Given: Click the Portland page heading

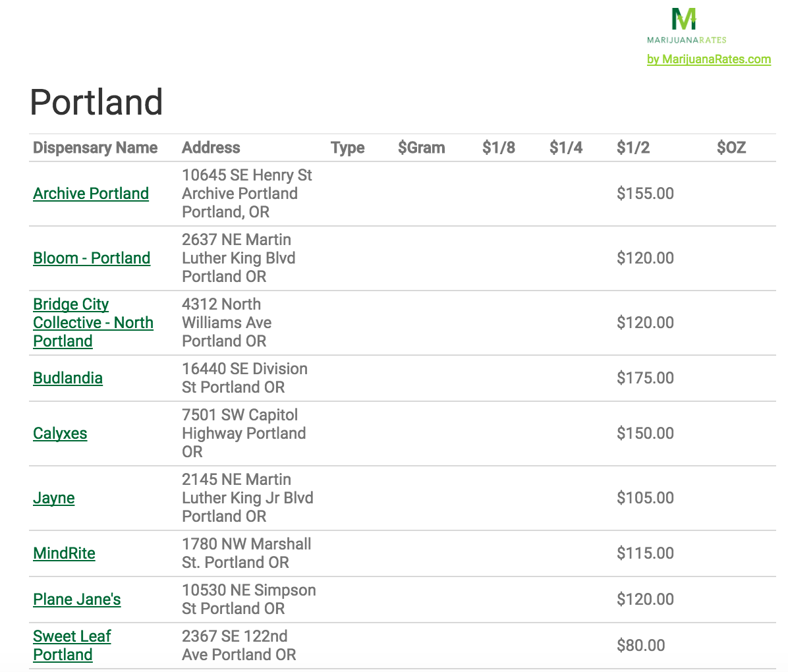Looking at the screenshot, I should [x=97, y=102].
